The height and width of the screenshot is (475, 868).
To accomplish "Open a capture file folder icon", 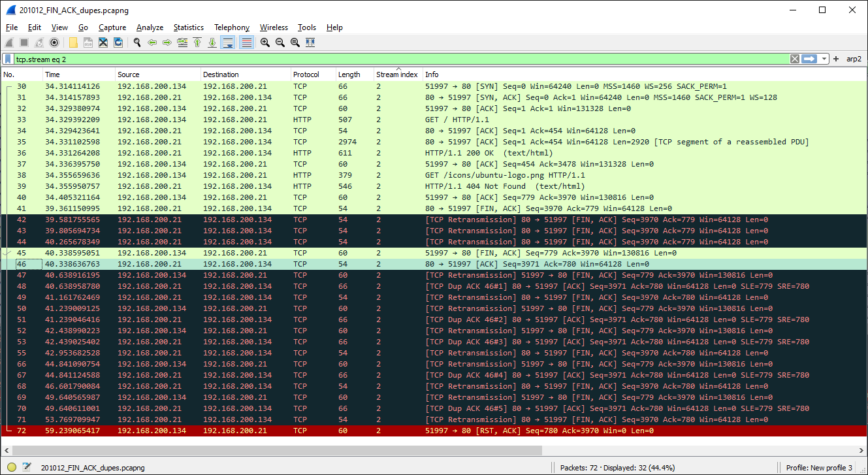I will tap(73, 42).
